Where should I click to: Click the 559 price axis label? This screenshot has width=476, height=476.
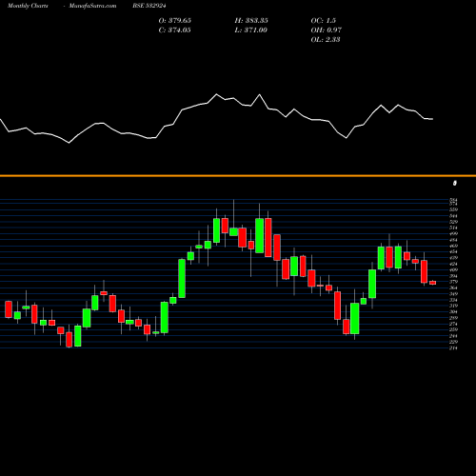click(x=453, y=209)
